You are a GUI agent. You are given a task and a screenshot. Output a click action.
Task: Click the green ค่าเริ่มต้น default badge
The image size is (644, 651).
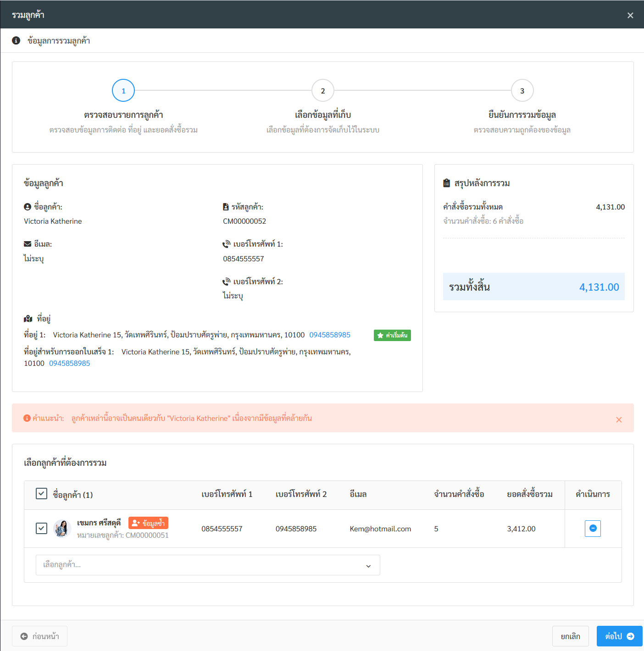(x=392, y=336)
